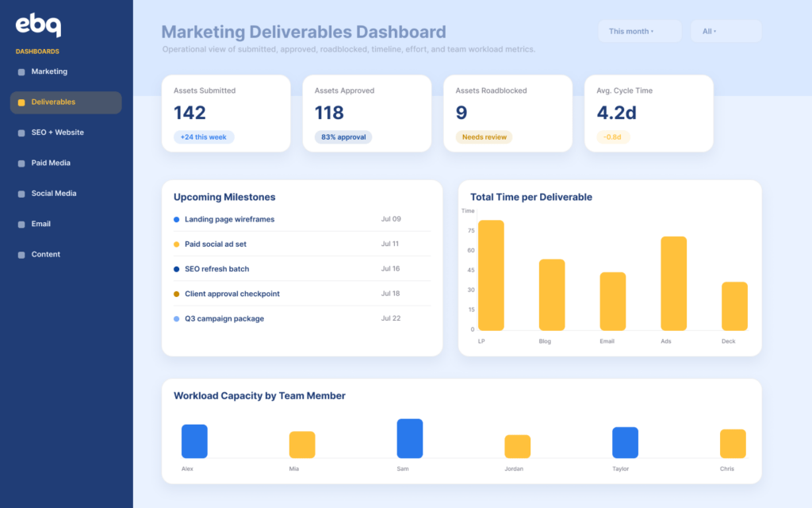Click Sam's blue workload bar
Image resolution: width=812 pixels, height=508 pixels.
point(410,438)
